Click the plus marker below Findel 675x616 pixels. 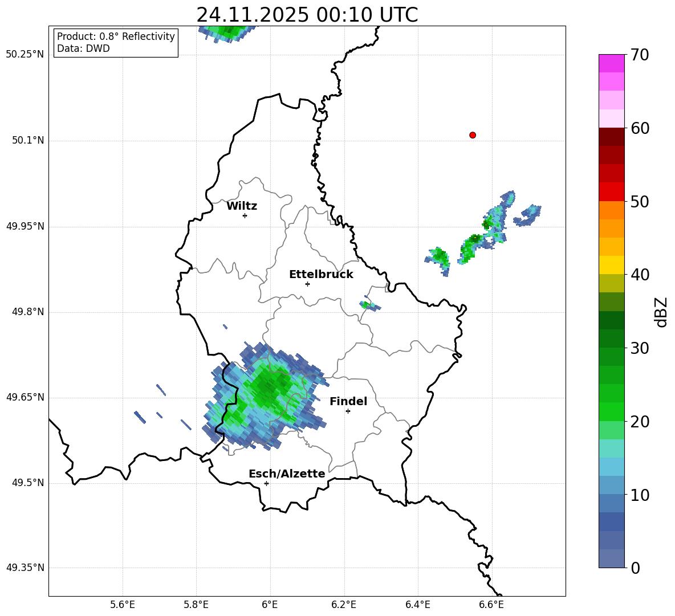click(348, 411)
